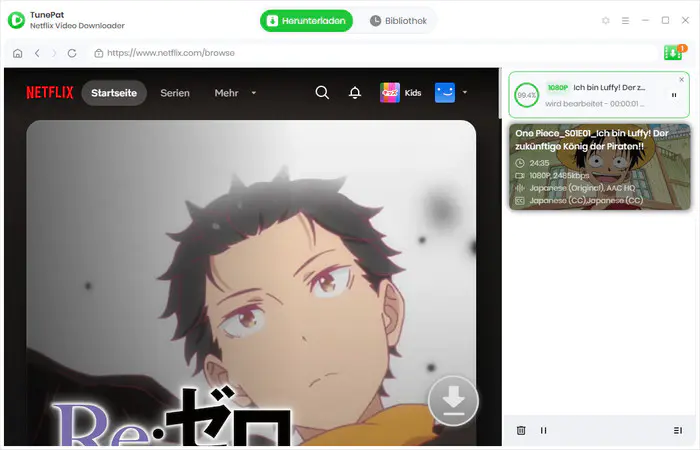700x450 pixels.
Task: Open settings gear in title bar
Action: [x=605, y=21]
